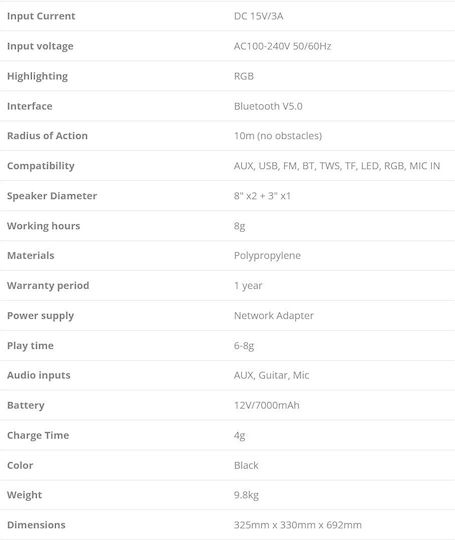The image size is (455, 540).
Task: Click the Compatibility list value
Action: point(337,166)
